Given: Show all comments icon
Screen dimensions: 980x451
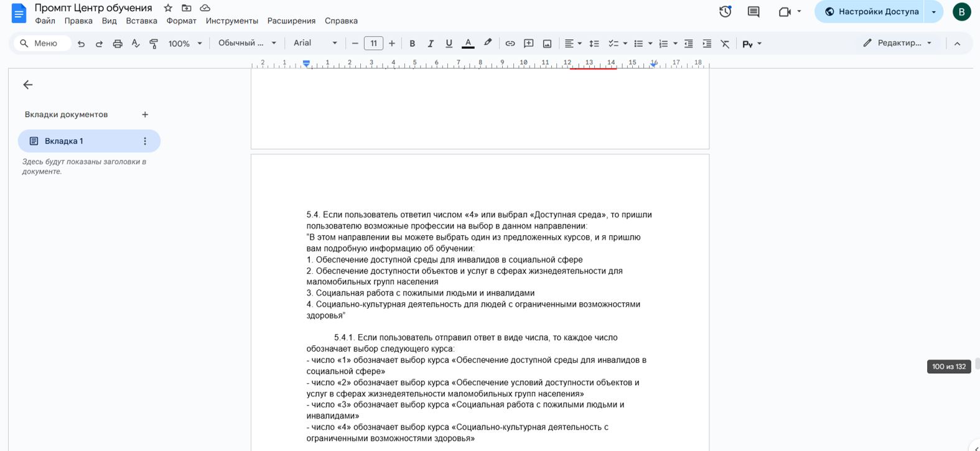Looking at the screenshot, I should pyautogui.click(x=754, y=12).
